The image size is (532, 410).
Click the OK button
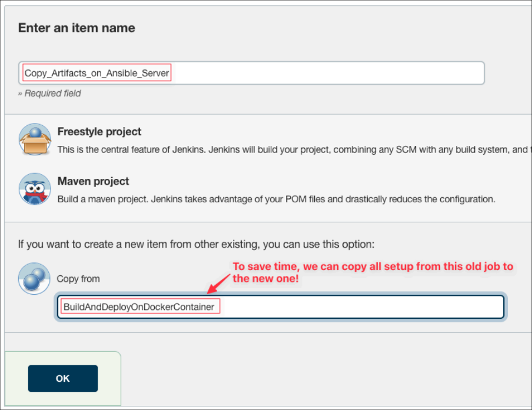63,378
